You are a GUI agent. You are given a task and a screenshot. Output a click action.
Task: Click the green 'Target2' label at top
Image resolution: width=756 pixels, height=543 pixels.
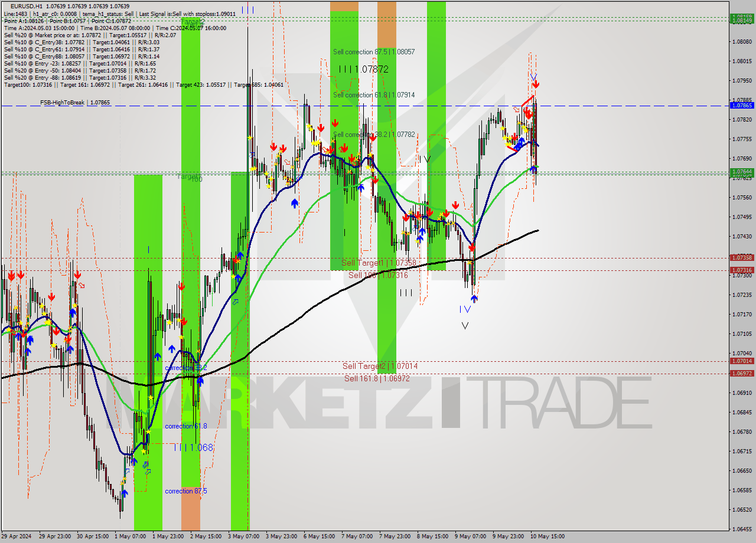click(x=193, y=21)
